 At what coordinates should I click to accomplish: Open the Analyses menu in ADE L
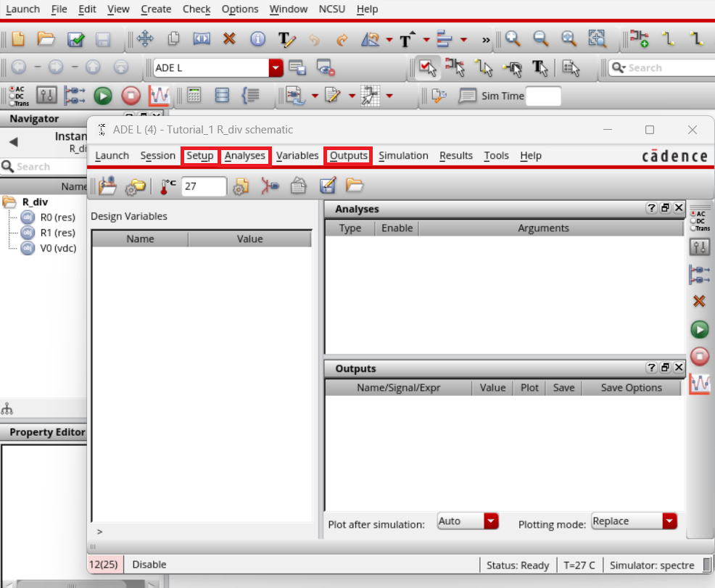click(x=245, y=156)
